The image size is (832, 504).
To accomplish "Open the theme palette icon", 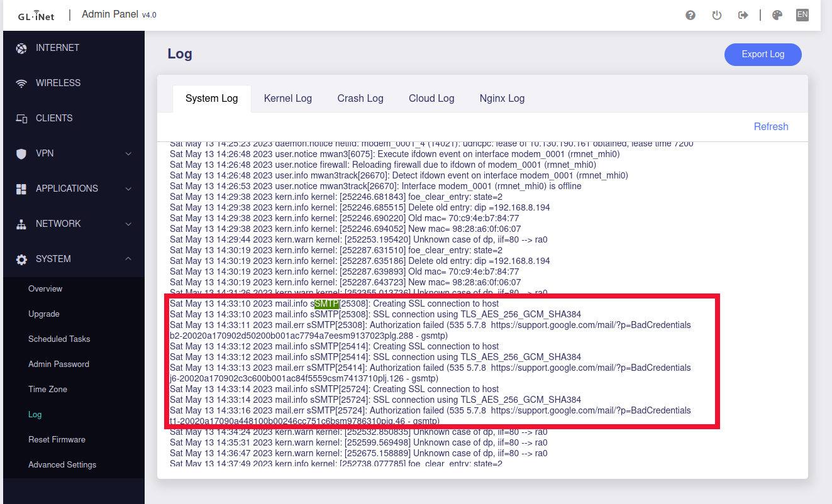I will pos(777,15).
